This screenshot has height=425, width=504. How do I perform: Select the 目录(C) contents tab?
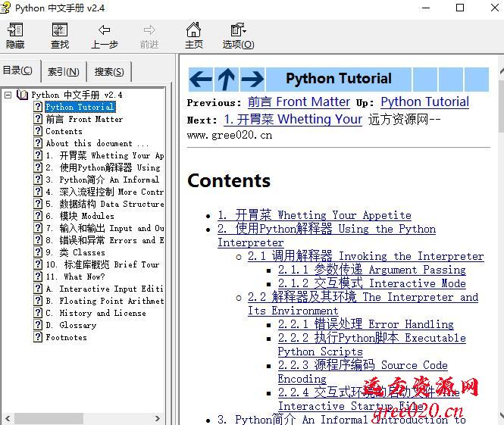(x=17, y=70)
